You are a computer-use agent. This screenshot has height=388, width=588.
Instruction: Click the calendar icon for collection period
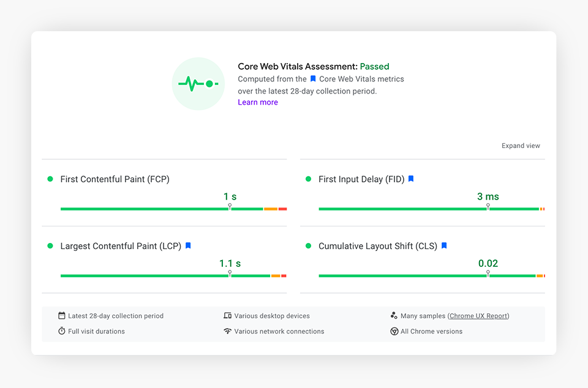pyautogui.click(x=62, y=316)
